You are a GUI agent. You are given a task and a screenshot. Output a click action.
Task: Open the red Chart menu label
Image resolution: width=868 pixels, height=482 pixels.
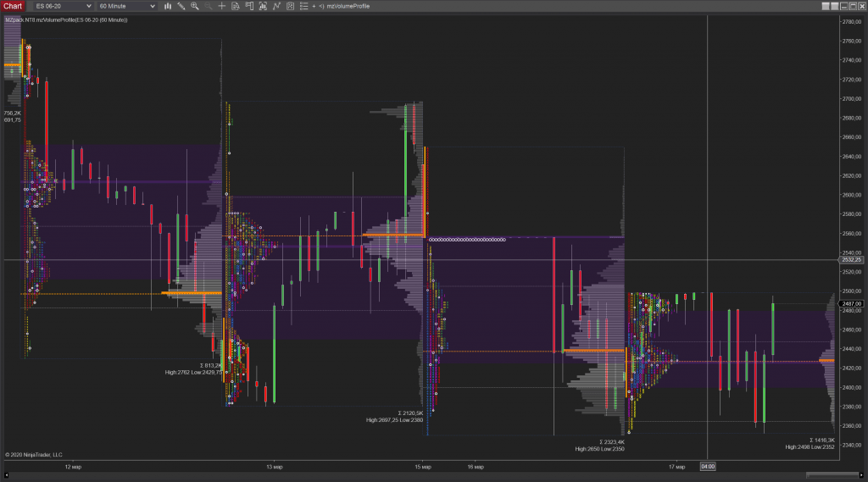pyautogui.click(x=12, y=6)
